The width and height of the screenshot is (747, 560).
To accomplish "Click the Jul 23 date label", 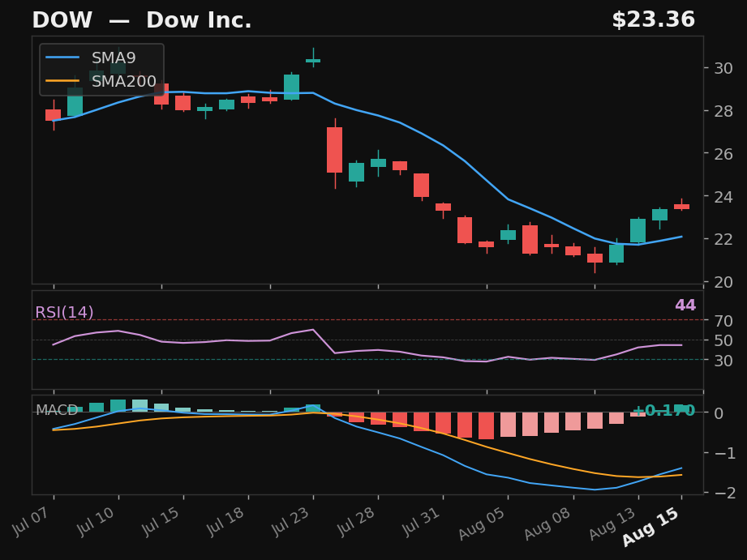I will [292, 521].
